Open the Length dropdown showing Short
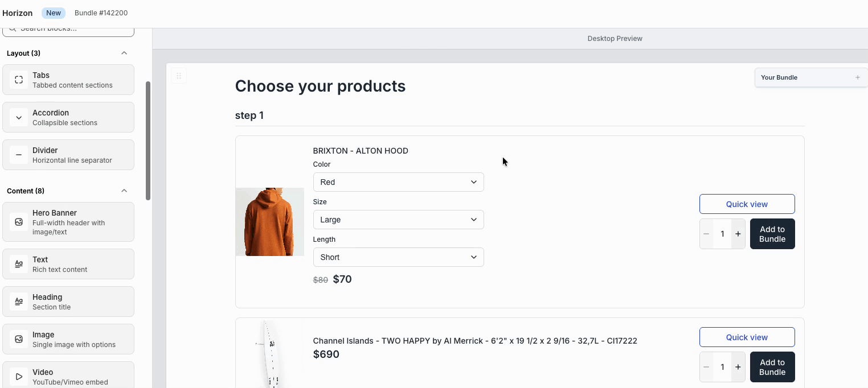This screenshot has width=868, height=388. point(398,257)
